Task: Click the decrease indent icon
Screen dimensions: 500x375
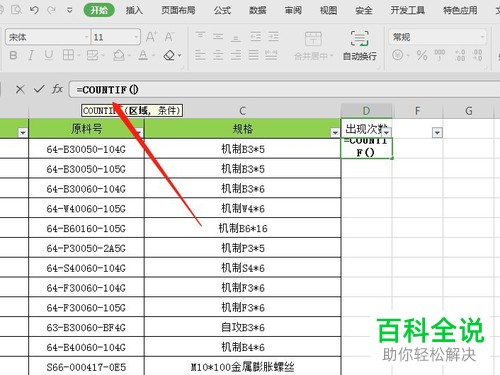Action: click(x=256, y=36)
